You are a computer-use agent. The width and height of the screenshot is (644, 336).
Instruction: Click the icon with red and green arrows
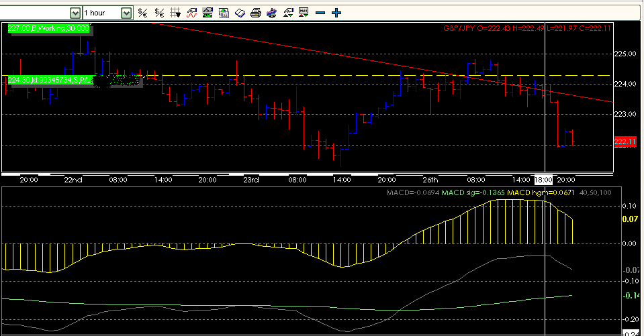pos(288,13)
